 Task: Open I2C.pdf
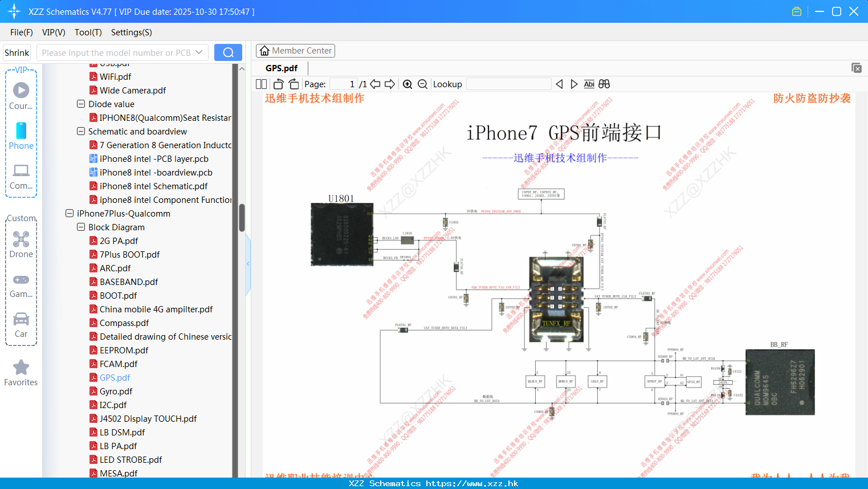[x=113, y=405]
